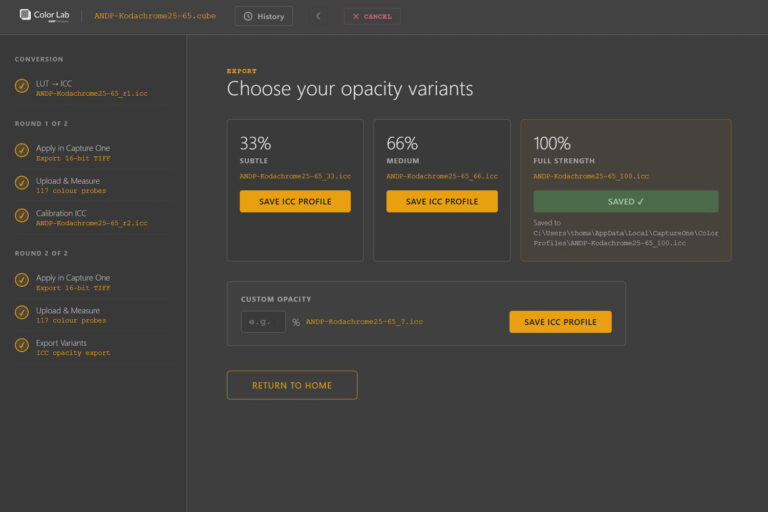Save the custom opacity ICC profile

tap(560, 322)
